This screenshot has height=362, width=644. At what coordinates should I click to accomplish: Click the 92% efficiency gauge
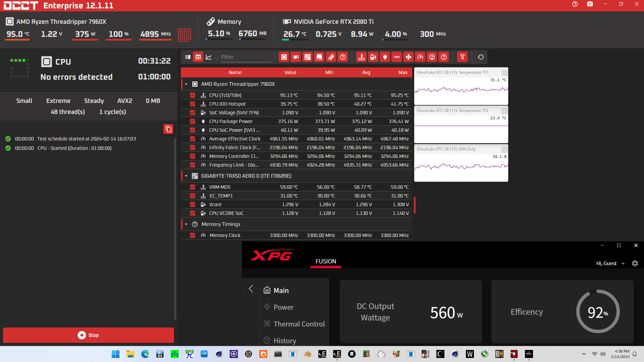(x=598, y=312)
